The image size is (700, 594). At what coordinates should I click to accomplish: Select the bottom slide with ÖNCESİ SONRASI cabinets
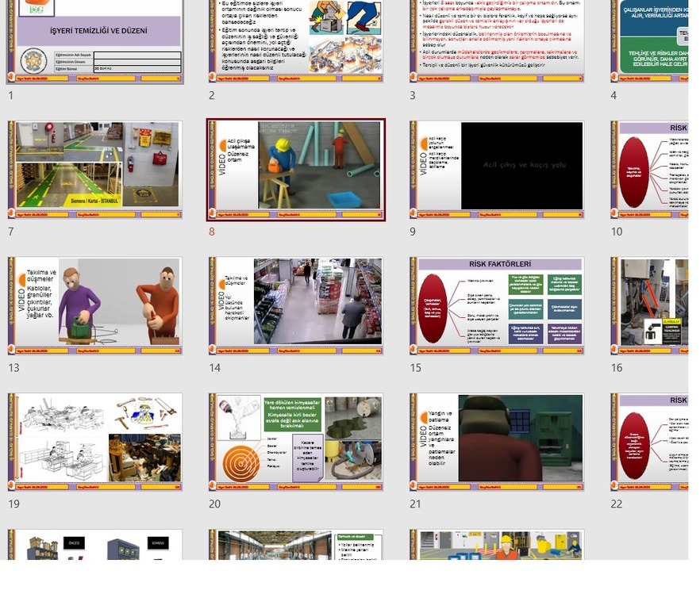point(95,545)
